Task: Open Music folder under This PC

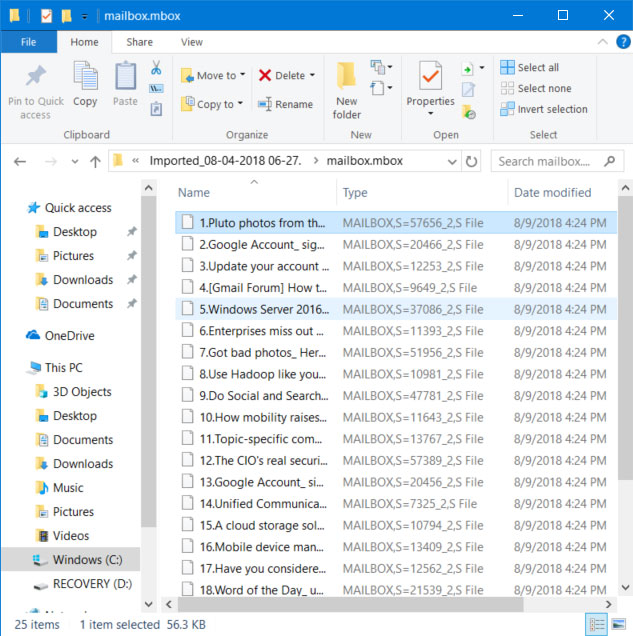Action: 59,488
